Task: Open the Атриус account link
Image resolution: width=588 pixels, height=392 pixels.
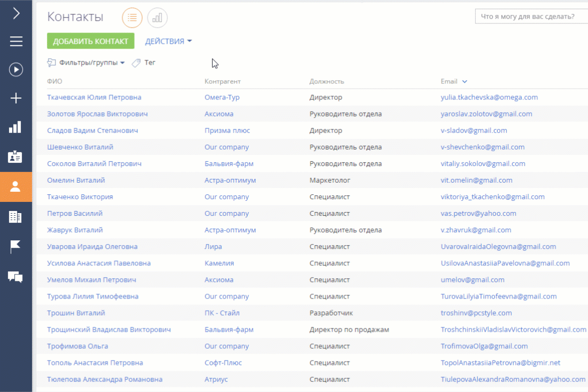Action: [216, 379]
